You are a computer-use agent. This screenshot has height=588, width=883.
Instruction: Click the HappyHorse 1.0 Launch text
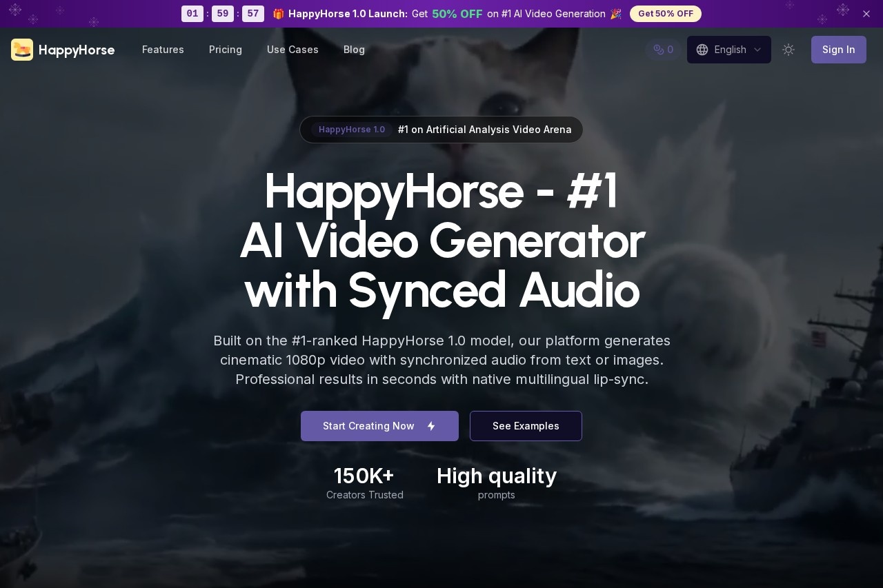point(348,14)
